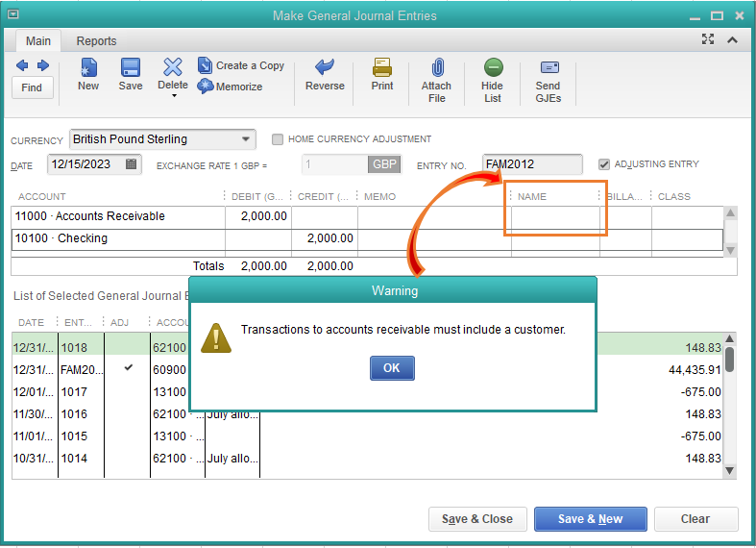Open the date calendar picker icon
The height and width of the screenshot is (548, 756).
coord(131,164)
